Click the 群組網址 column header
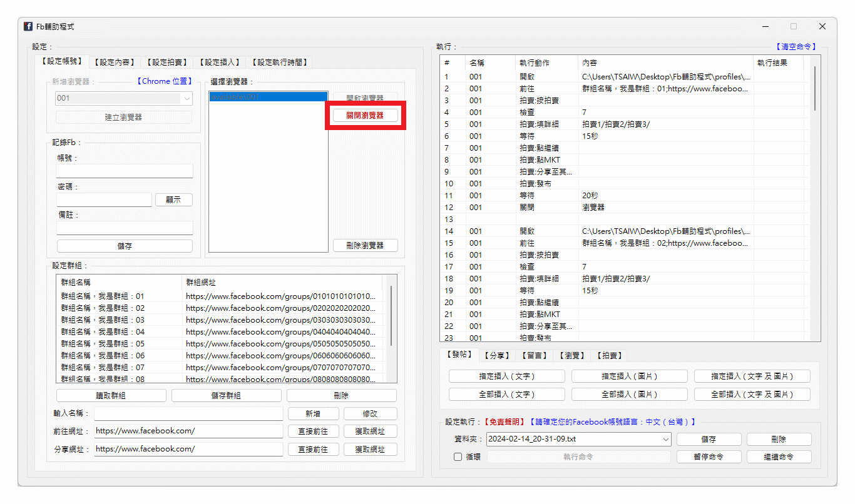 (282, 283)
